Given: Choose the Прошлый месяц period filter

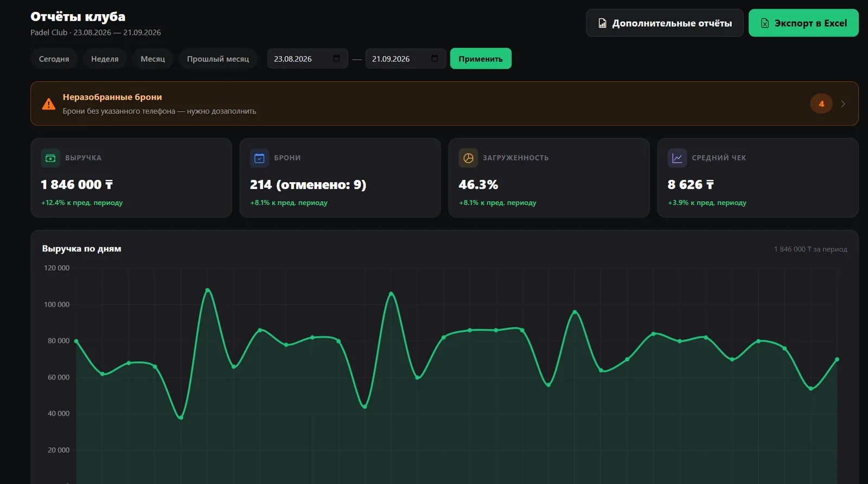Looking at the screenshot, I should click(218, 59).
